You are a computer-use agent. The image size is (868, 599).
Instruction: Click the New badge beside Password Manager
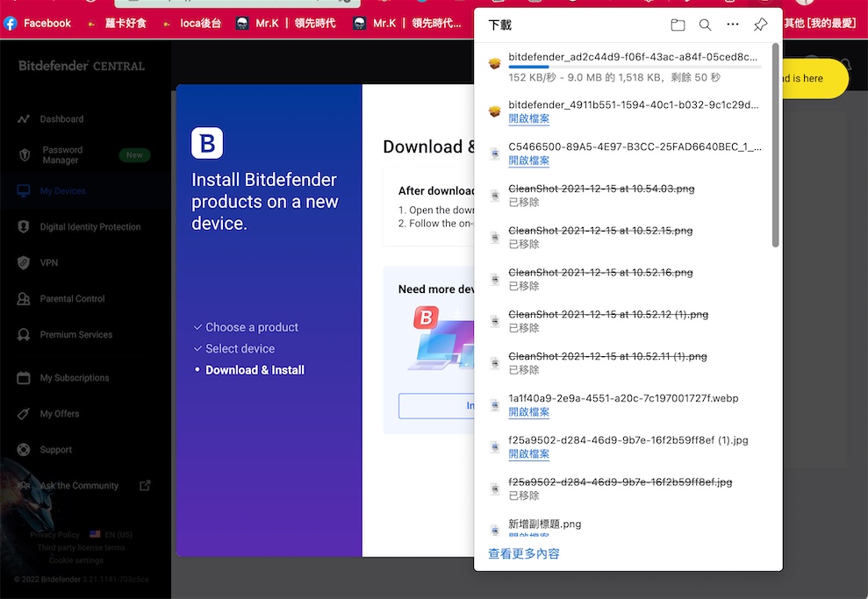(134, 155)
